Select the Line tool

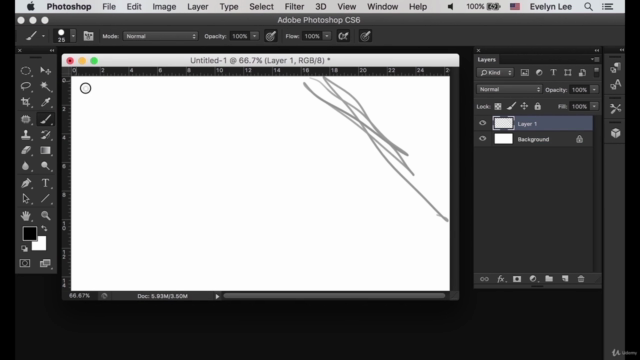pyautogui.click(x=45, y=199)
